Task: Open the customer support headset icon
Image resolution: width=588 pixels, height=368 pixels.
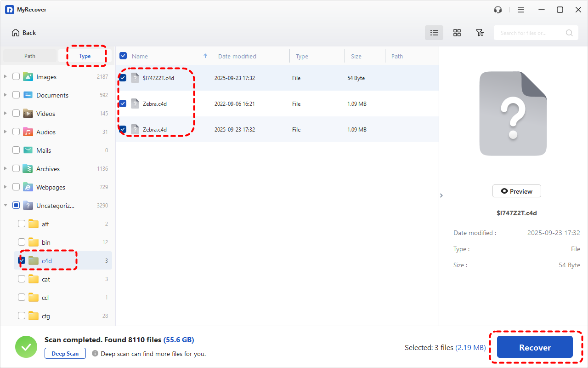Action: [x=498, y=10]
